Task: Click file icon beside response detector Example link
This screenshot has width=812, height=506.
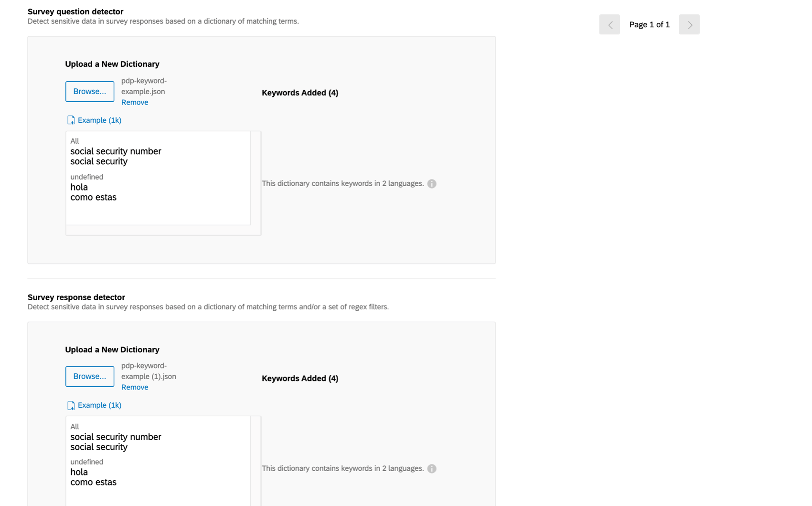Action: [71, 405]
